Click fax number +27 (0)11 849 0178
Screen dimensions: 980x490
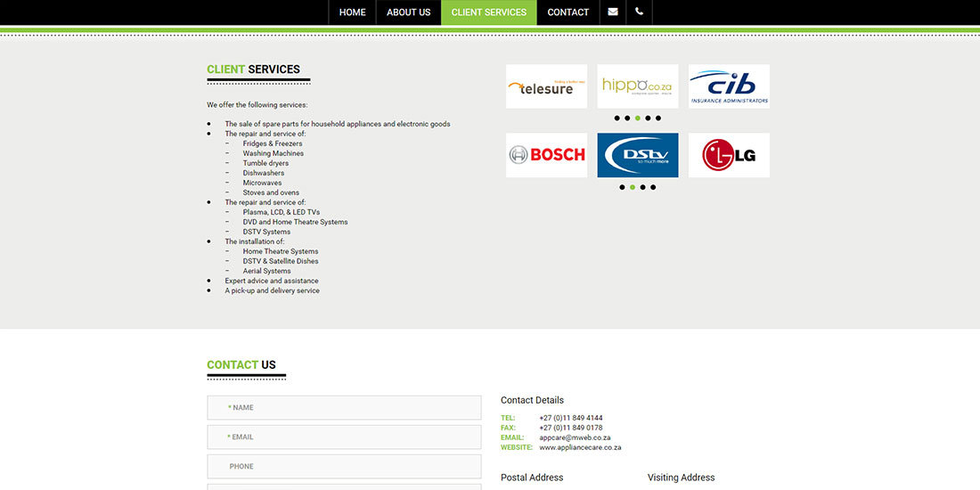570,428
